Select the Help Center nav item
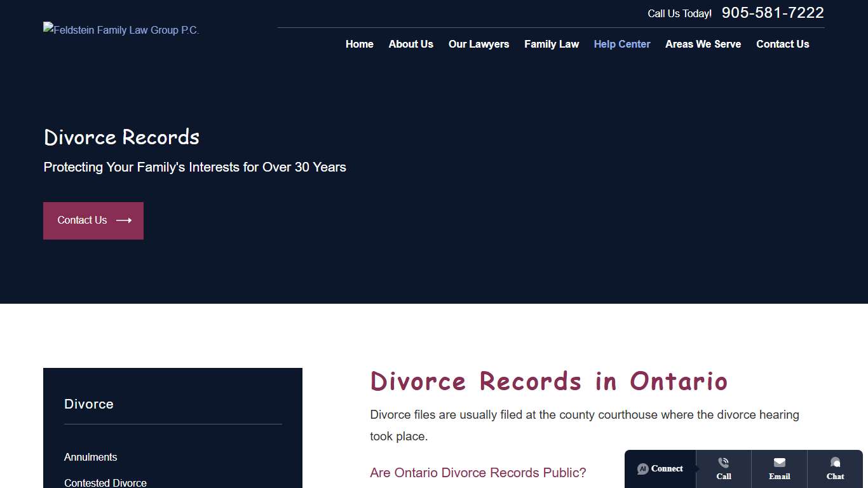Image resolution: width=868 pixels, height=488 pixels. [x=621, y=44]
